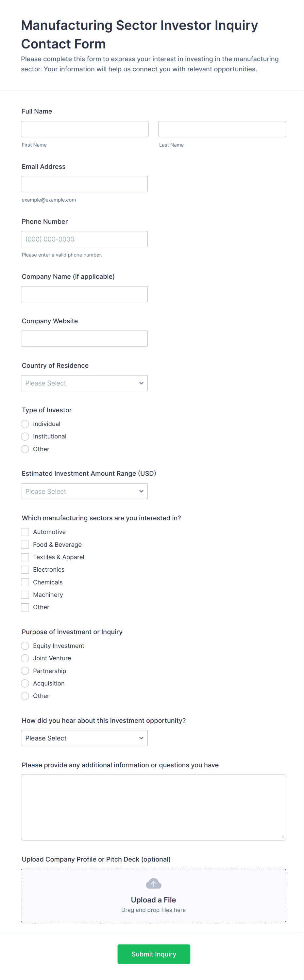Open the how-did-you-hear dropdown

pyautogui.click(x=84, y=738)
